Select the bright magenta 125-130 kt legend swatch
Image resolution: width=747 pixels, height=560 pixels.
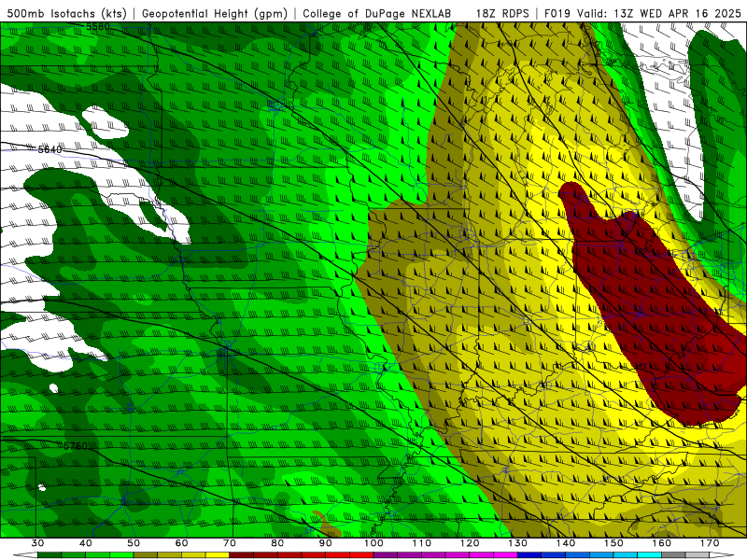click(x=505, y=555)
